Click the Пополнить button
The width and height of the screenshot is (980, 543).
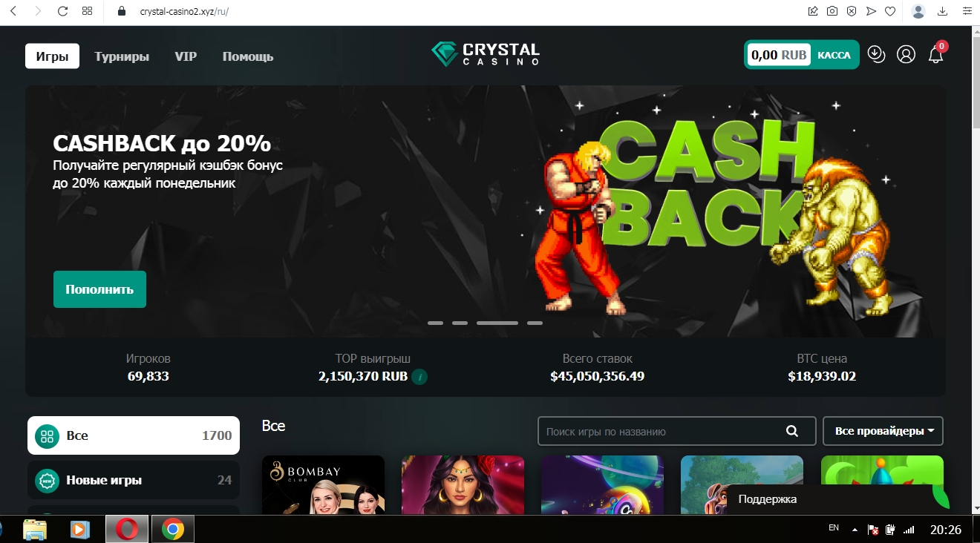[x=99, y=289]
